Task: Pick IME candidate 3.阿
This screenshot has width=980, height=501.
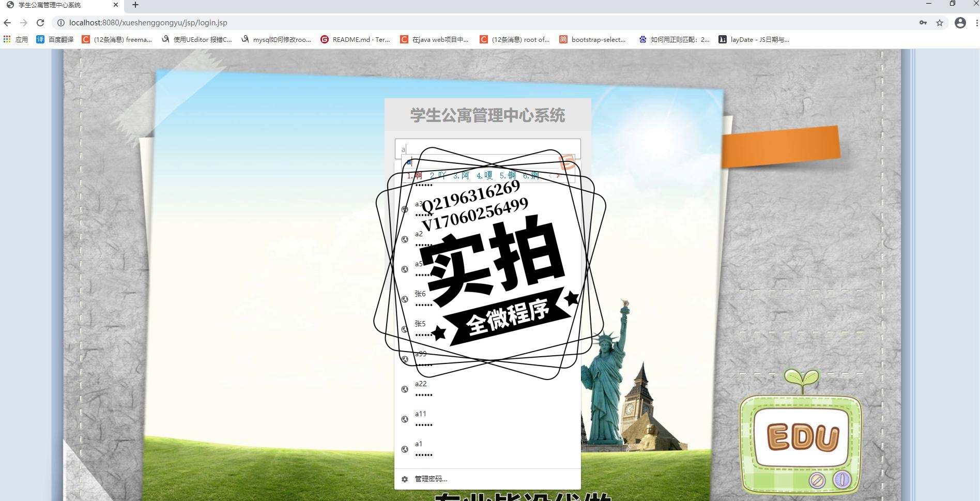Action: click(x=461, y=176)
